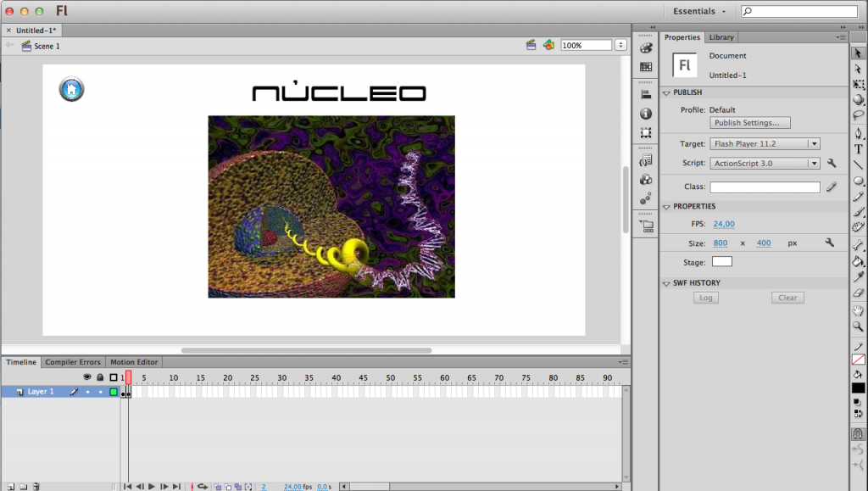Viewport: 868px width, 491px height.
Task: Open the Swatches panel grid icon
Action: coord(645,67)
